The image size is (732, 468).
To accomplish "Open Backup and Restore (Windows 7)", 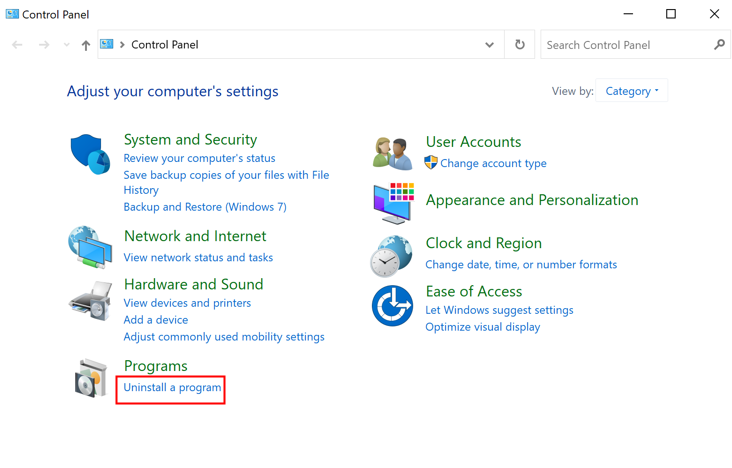I will [x=204, y=207].
